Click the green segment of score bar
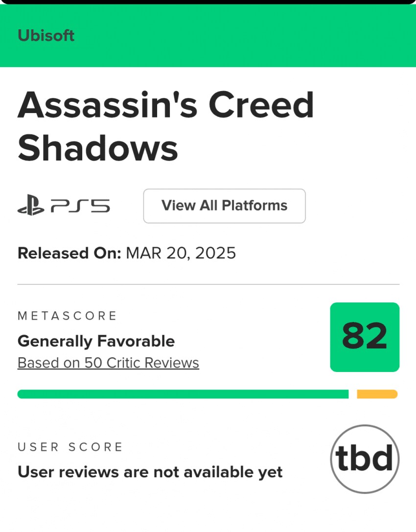Viewport: 416px width, 532px height. click(x=183, y=394)
